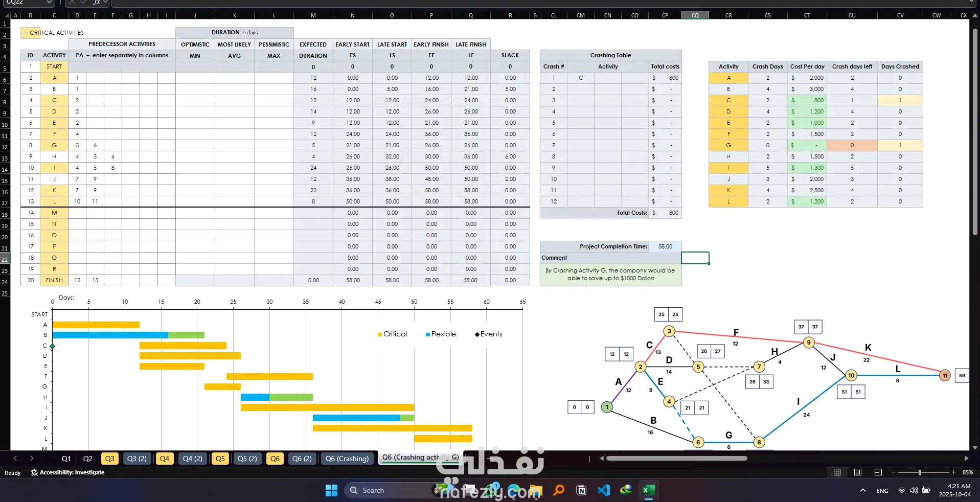The image size is (980, 502).
Task: Click node 11 in network diagram
Action: (x=945, y=376)
